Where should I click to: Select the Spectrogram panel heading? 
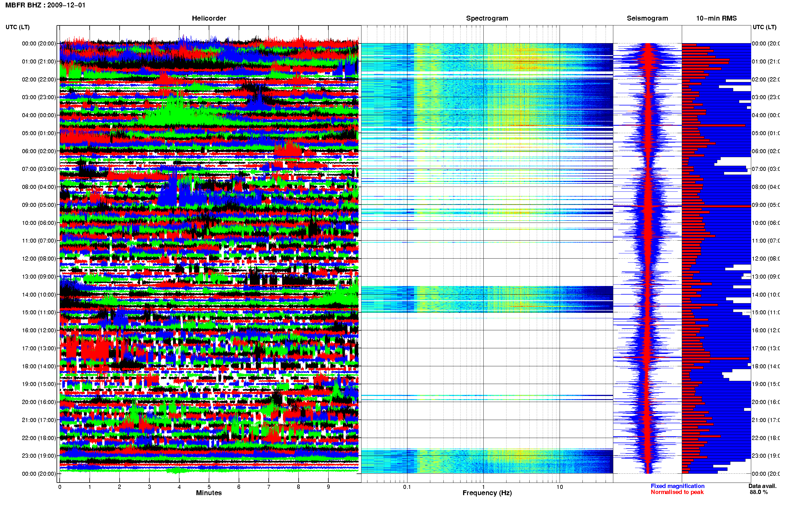point(487,18)
